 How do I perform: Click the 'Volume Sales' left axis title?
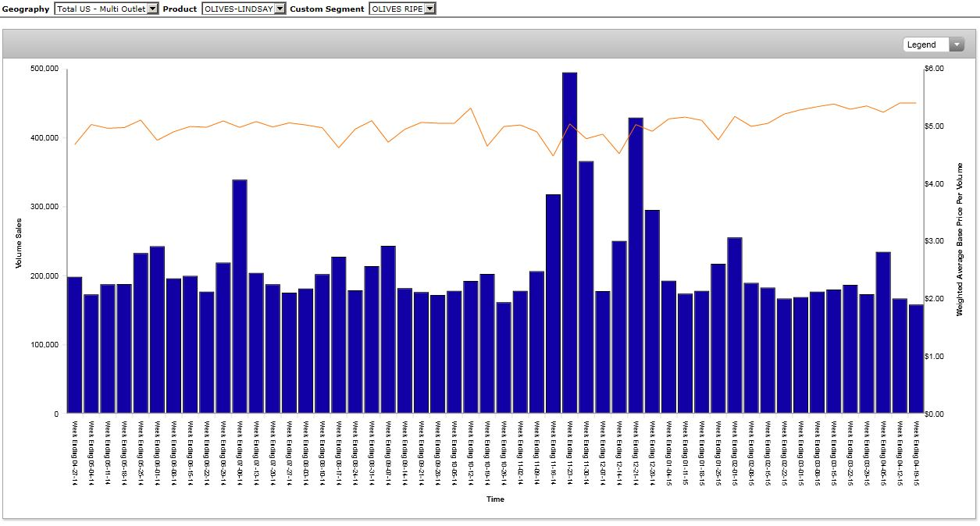tap(19, 242)
